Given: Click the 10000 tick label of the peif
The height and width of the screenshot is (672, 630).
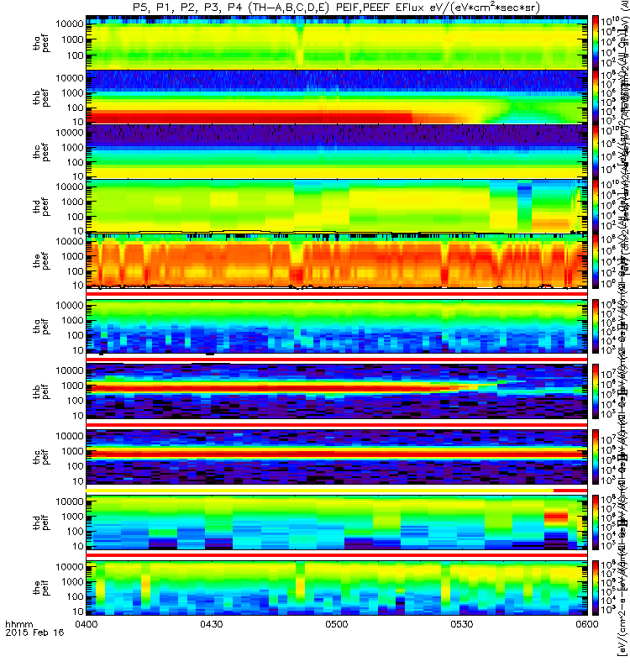Looking at the screenshot, I should pos(70,566).
